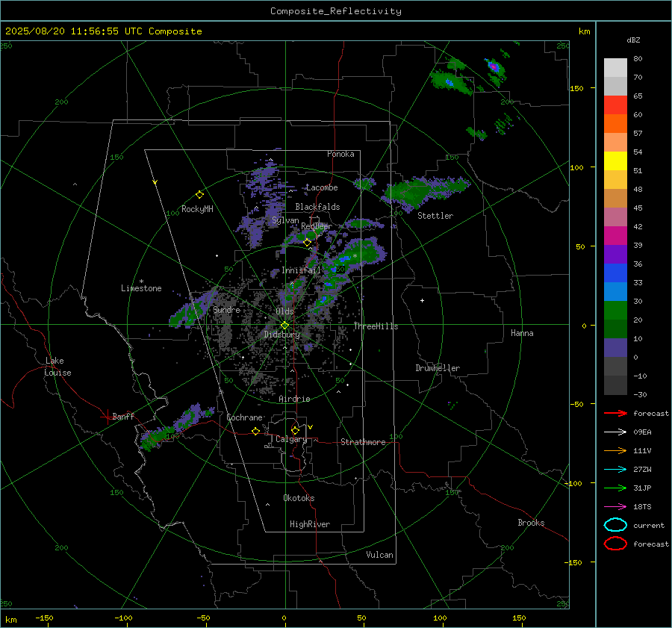The image size is (672, 628).
Task: Click the 0 tick on bottom km axis
Action: (284, 618)
